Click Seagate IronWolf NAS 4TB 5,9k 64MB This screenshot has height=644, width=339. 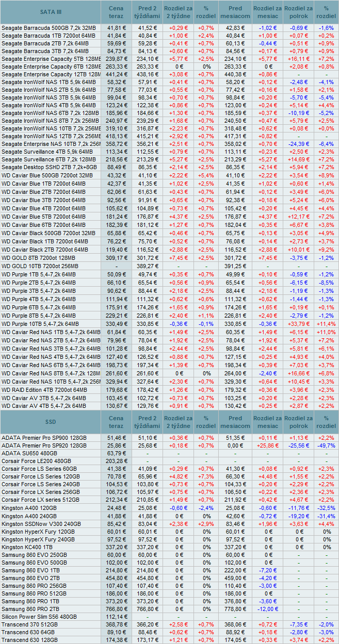49,106
